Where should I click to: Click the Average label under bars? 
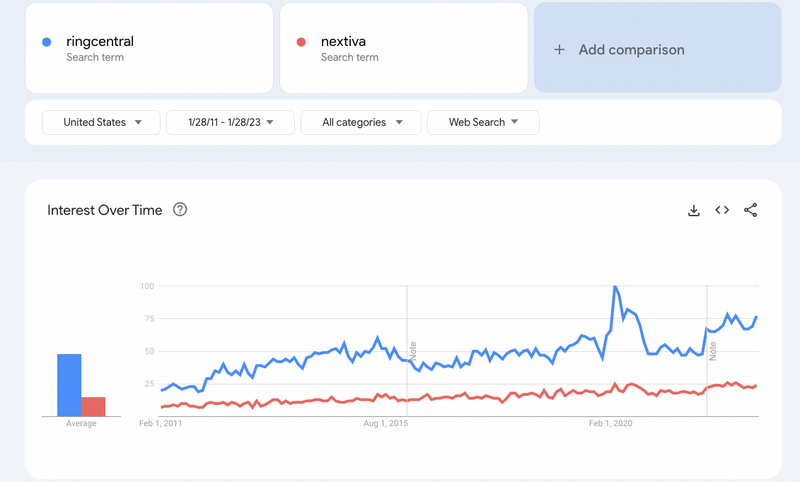pyautogui.click(x=81, y=423)
